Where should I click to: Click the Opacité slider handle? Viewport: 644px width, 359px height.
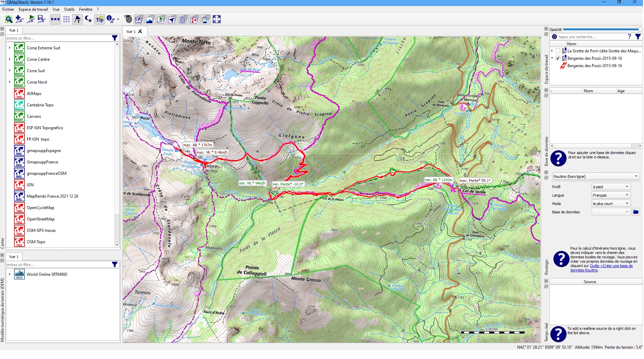point(640,30)
